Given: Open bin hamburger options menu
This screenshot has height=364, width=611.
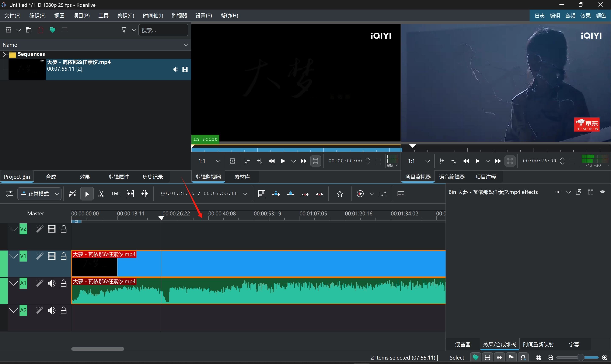Looking at the screenshot, I should [64, 30].
